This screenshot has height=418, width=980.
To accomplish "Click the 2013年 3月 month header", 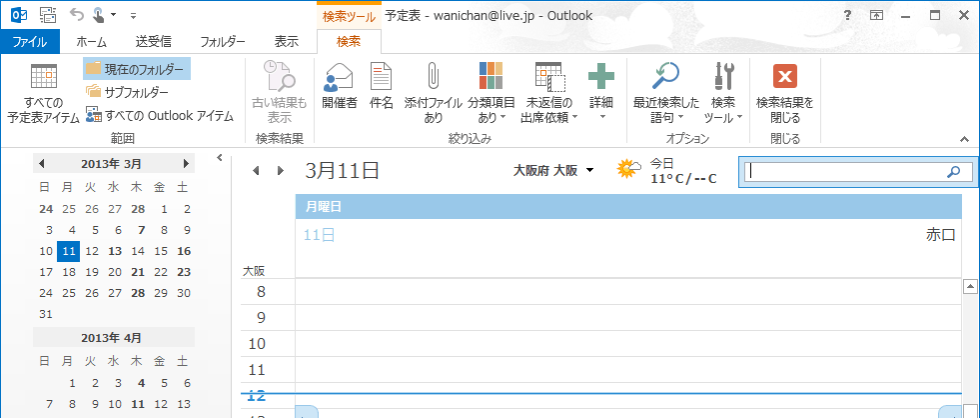I will (x=111, y=164).
